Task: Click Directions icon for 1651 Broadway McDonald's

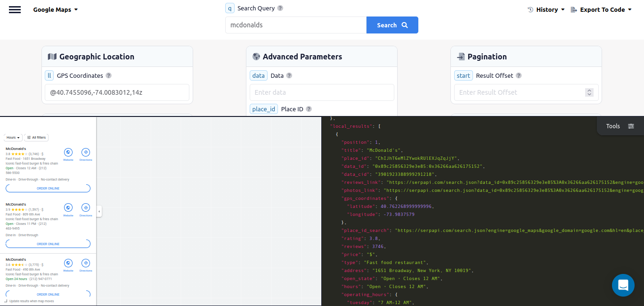Action: click(86, 152)
